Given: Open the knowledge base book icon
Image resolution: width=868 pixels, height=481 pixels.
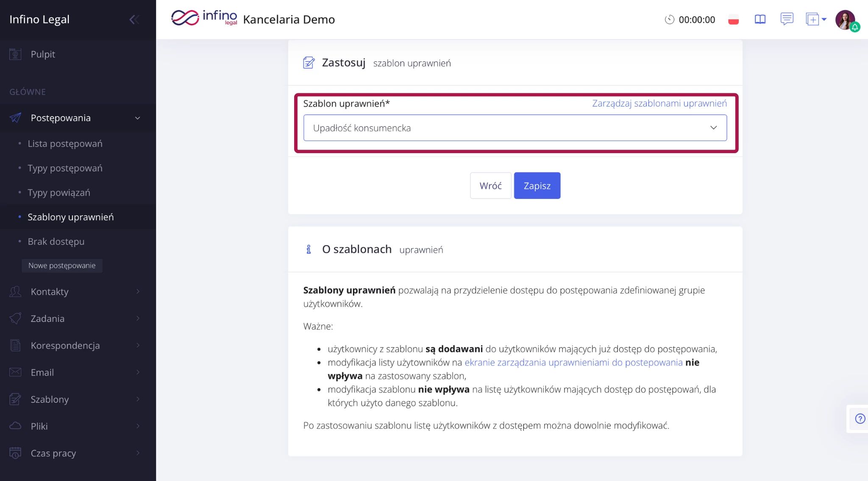Looking at the screenshot, I should click(x=760, y=20).
